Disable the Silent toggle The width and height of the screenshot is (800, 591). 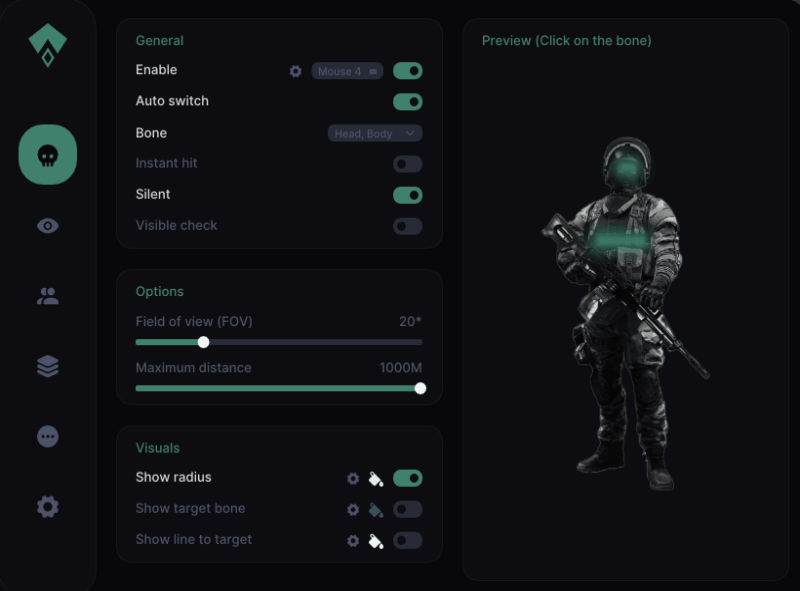click(x=407, y=195)
